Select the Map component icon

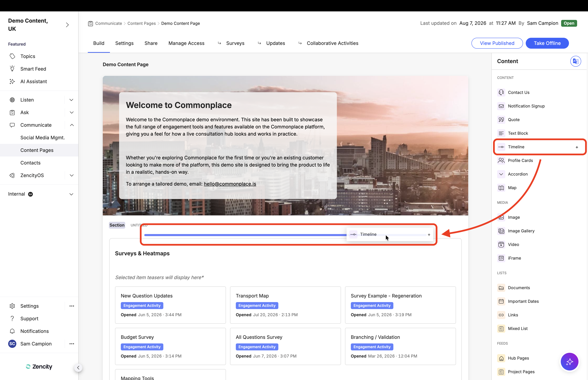[501, 188]
